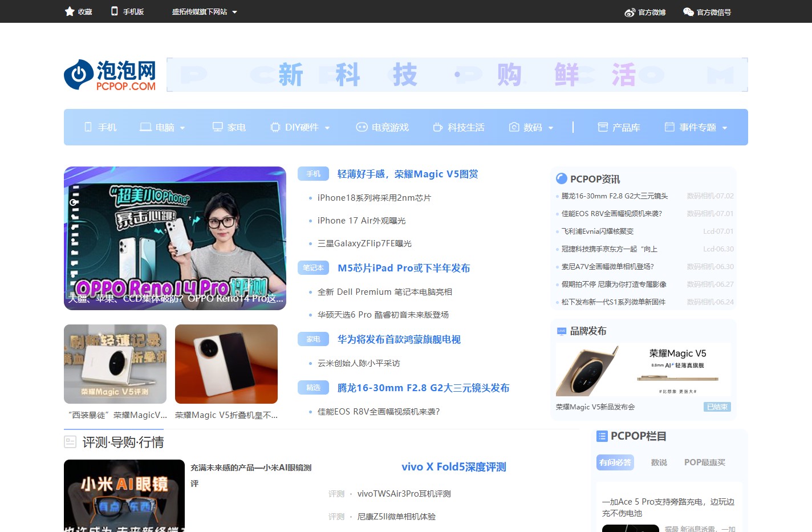This screenshot has height=532, width=812.
Task: Open iPhone18系列将采用2nm芯片 article
Action: (374, 198)
